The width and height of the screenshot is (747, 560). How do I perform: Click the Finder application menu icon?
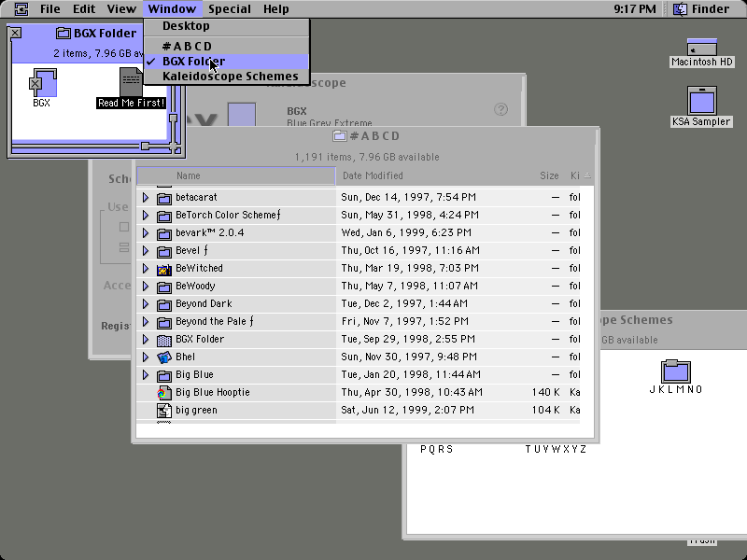pyautogui.click(x=680, y=9)
